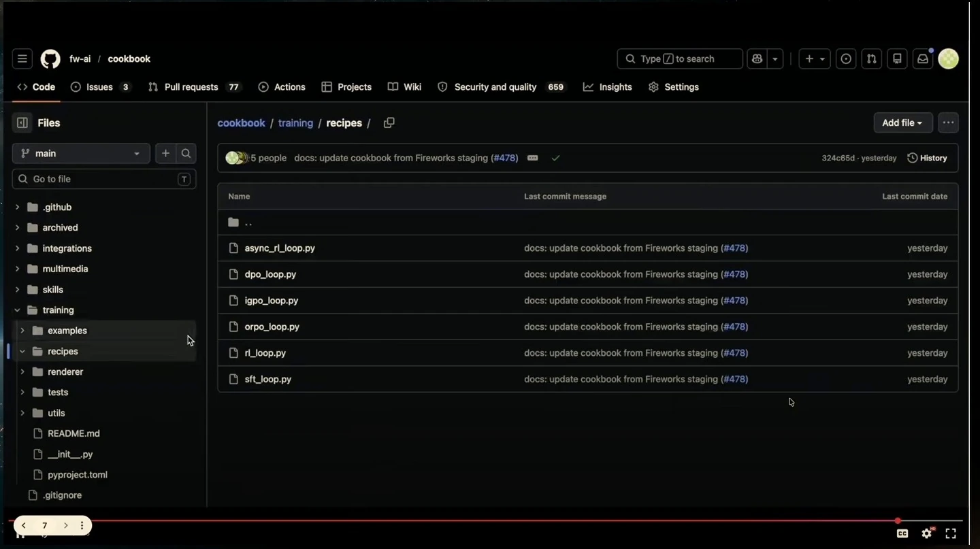Image resolution: width=980 pixels, height=549 pixels.
Task: View the commit status checkmark
Action: click(555, 158)
